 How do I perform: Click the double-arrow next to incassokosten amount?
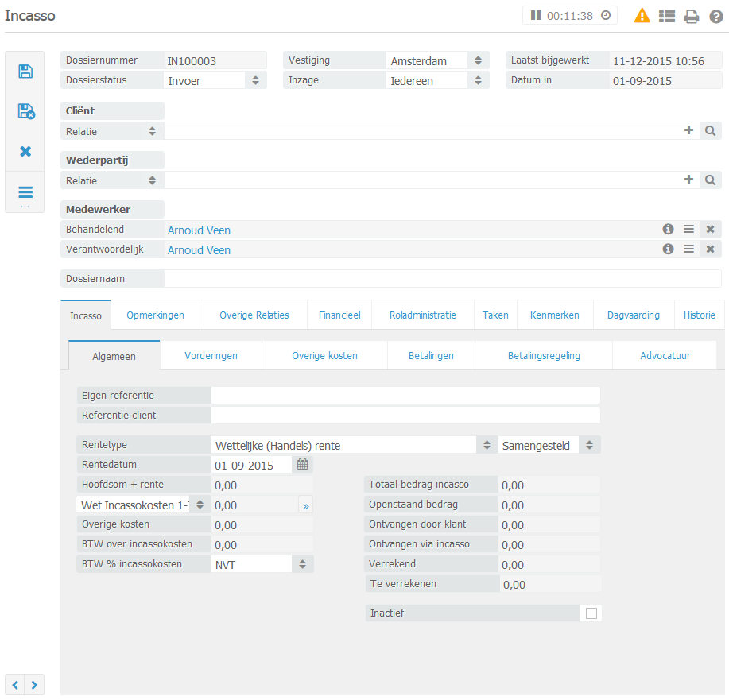(x=305, y=505)
